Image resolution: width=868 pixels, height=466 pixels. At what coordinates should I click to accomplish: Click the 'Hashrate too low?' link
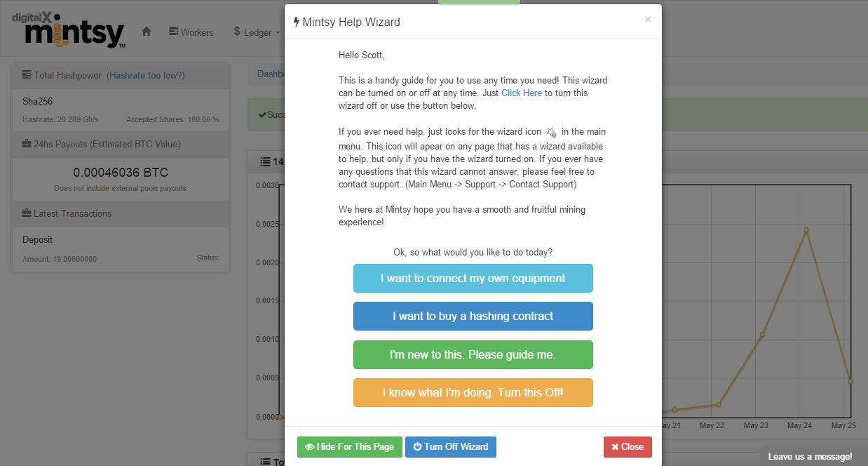pos(147,75)
